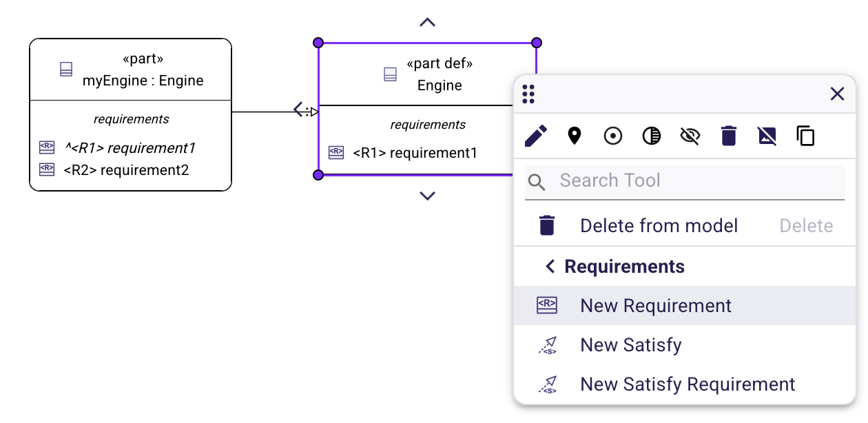Click the New Satisfy Requirement arrow icon

pos(547,384)
